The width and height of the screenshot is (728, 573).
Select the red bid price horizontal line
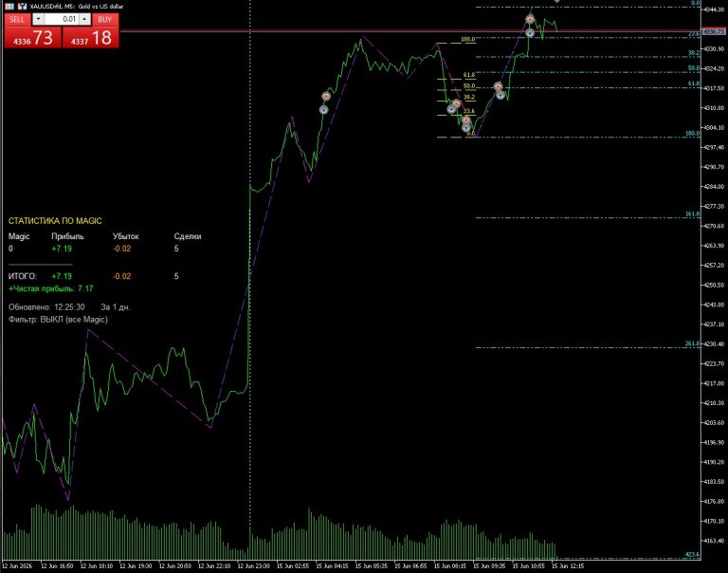409,31
